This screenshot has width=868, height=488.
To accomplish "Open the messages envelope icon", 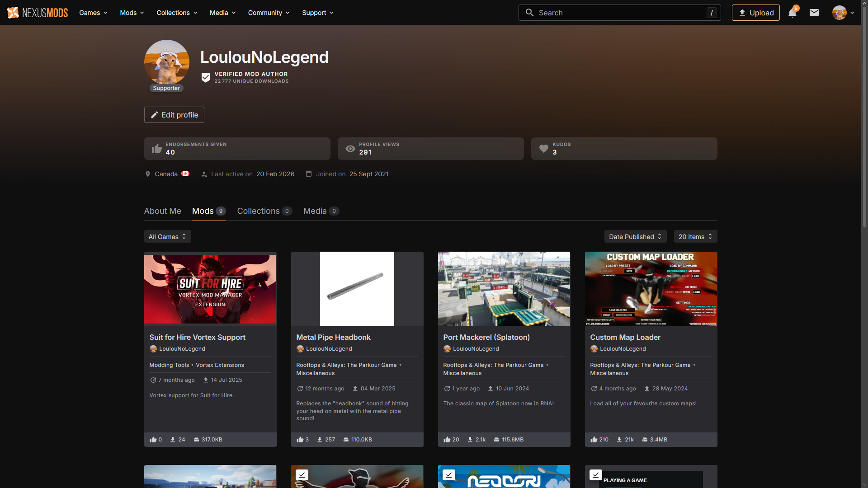I will point(814,13).
